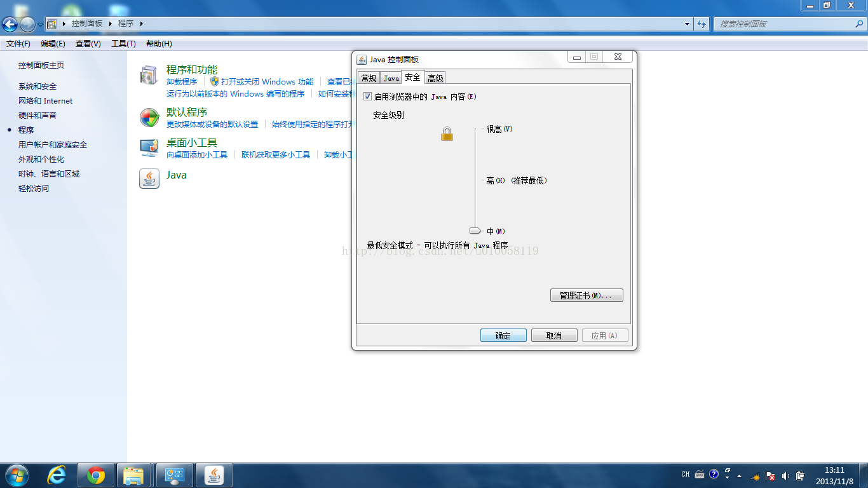Screen dimensions: 868x488
Task: Click the 确定 button
Action: [503, 335]
